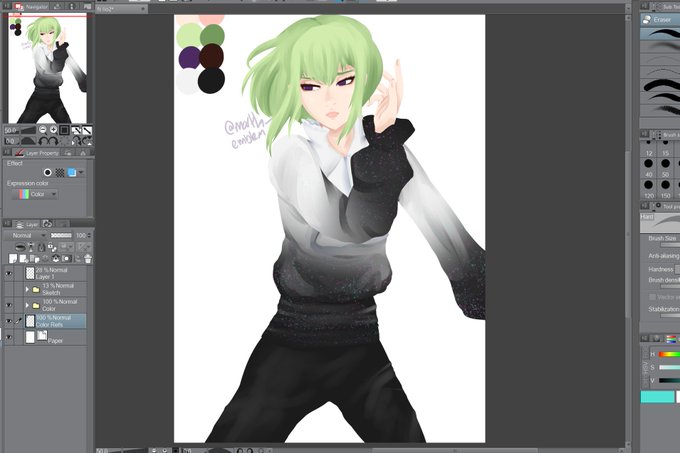Click the new raster layer icon
The image size is (680, 453).
click(x=13, y=259)
